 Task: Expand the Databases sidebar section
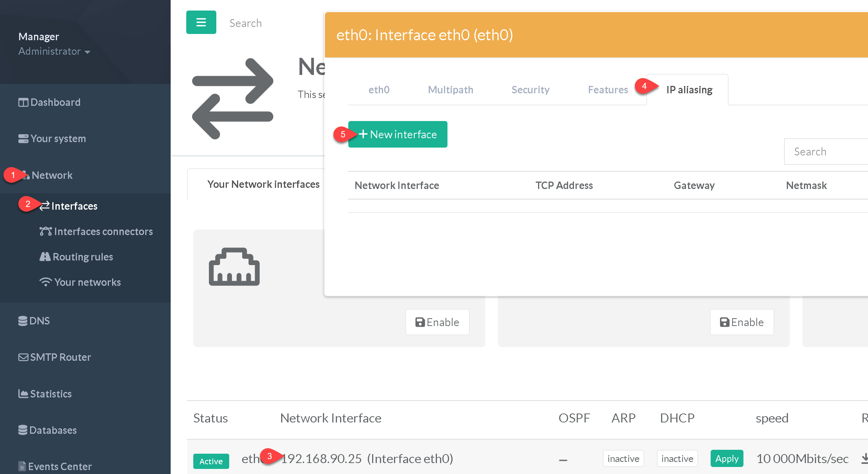pos(53,430)
